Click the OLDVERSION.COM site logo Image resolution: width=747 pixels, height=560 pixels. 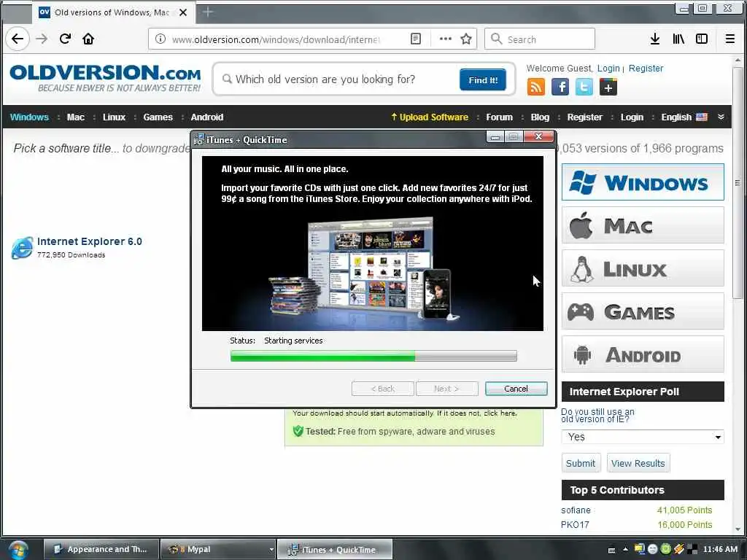pos(105,79)
